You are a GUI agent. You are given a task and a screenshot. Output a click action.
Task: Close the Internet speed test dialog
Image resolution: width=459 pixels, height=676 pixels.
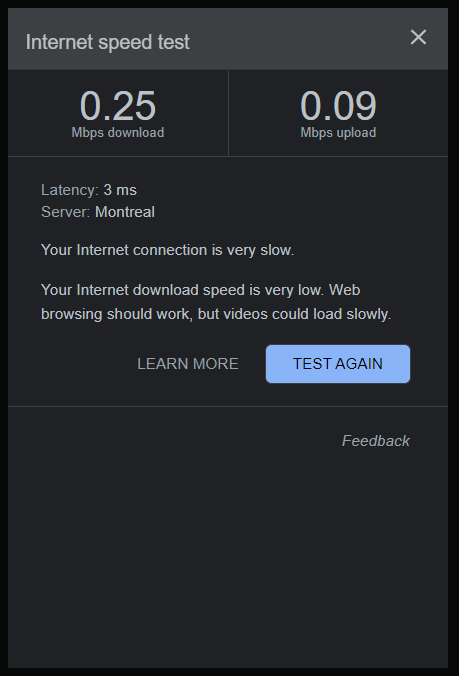tap(418, 37)
